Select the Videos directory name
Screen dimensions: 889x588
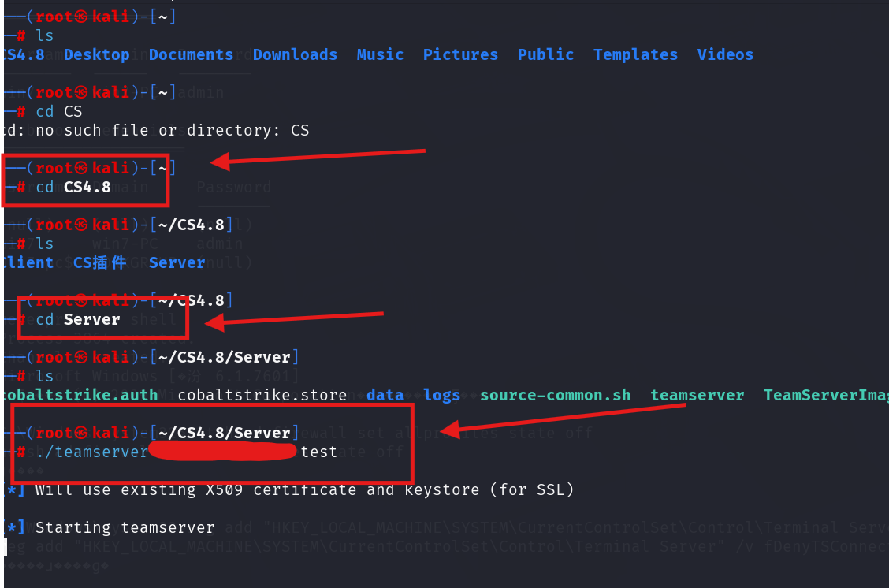pyautogui.click(x=725, y=54)
